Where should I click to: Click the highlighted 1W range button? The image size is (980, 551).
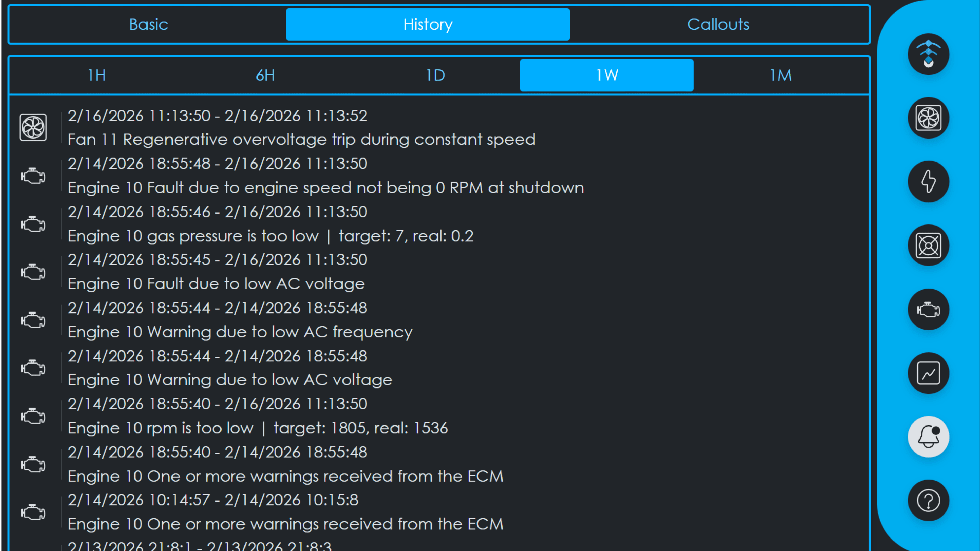click(607, 75)
